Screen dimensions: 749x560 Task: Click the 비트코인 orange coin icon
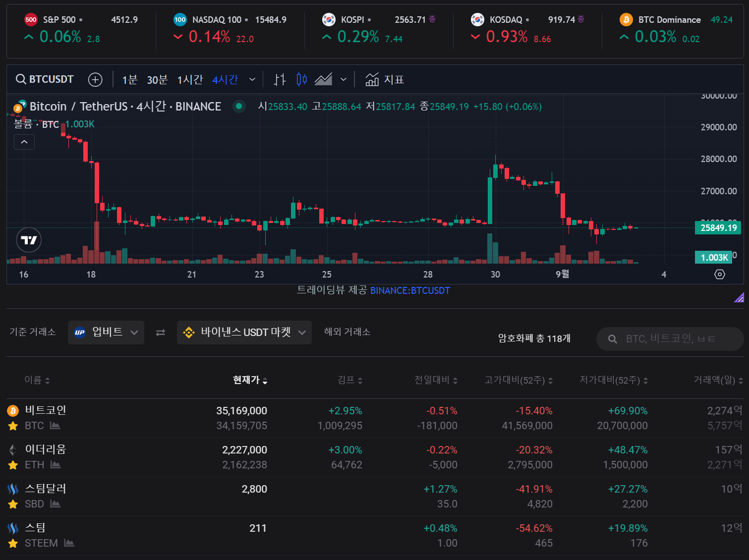[x=13, y=410]
